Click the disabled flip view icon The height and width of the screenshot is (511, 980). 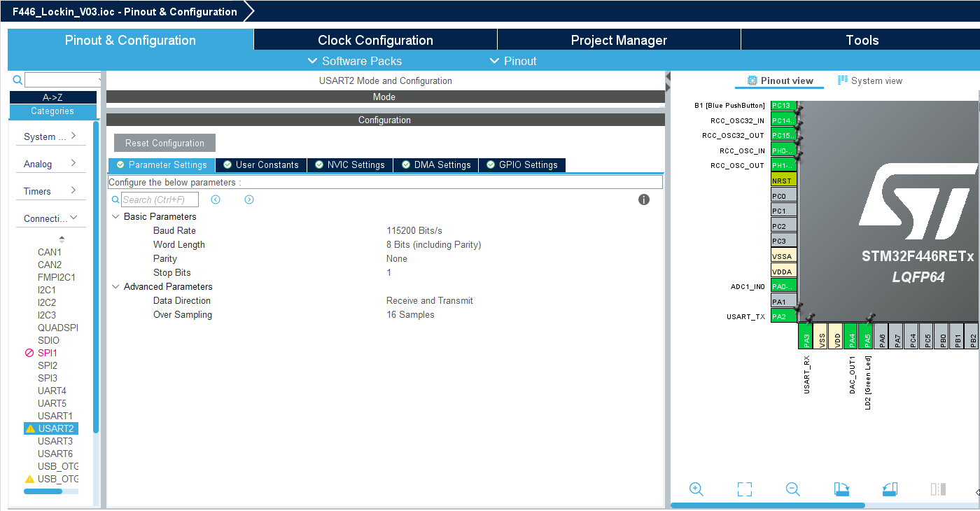[939, 489]
